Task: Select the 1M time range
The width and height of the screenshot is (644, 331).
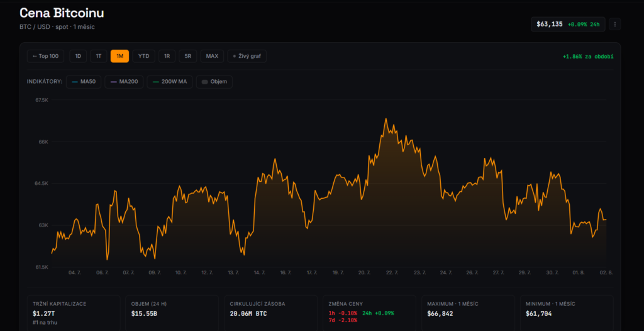Action: point(119,56)
